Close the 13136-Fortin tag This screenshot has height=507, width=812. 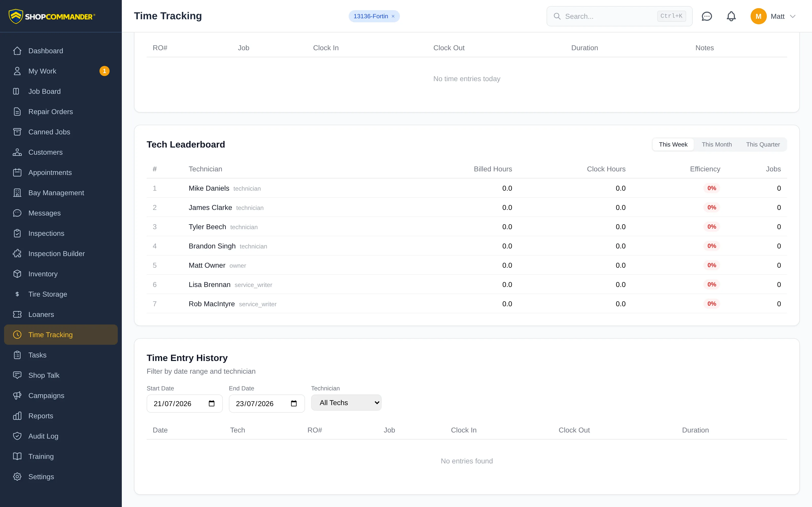(393, 16)
